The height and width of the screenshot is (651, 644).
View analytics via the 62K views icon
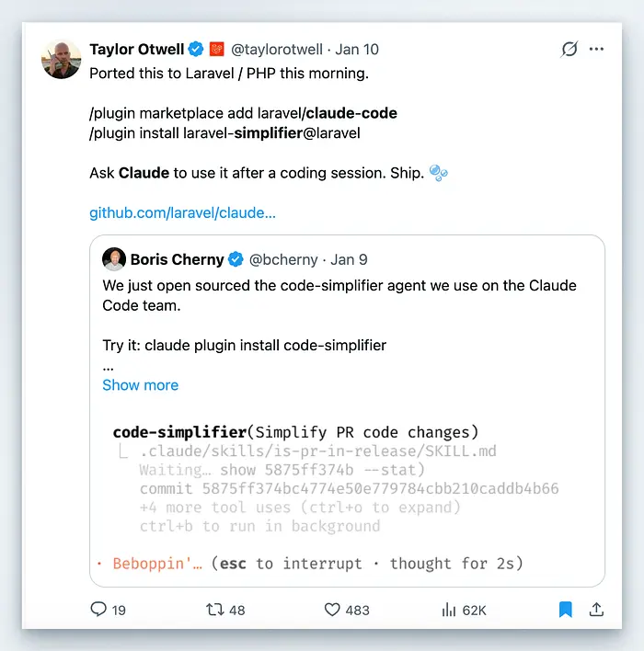click(450, 609)
